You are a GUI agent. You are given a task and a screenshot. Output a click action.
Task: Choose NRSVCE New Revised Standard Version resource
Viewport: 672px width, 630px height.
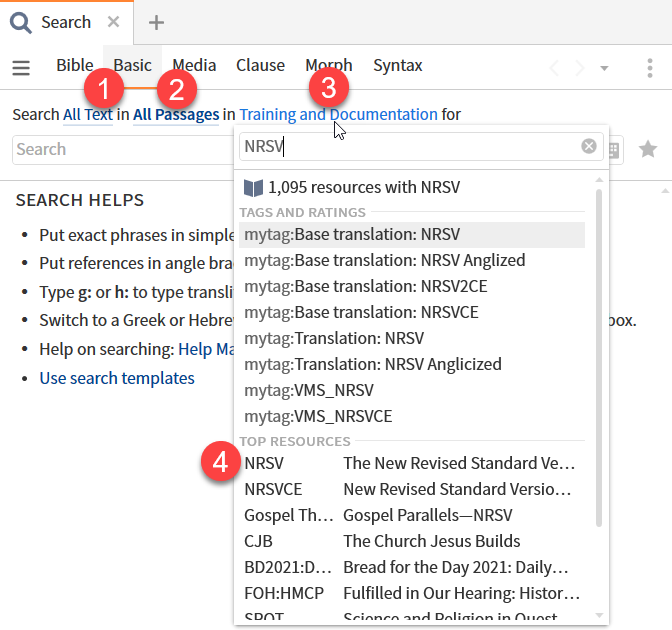412,489
